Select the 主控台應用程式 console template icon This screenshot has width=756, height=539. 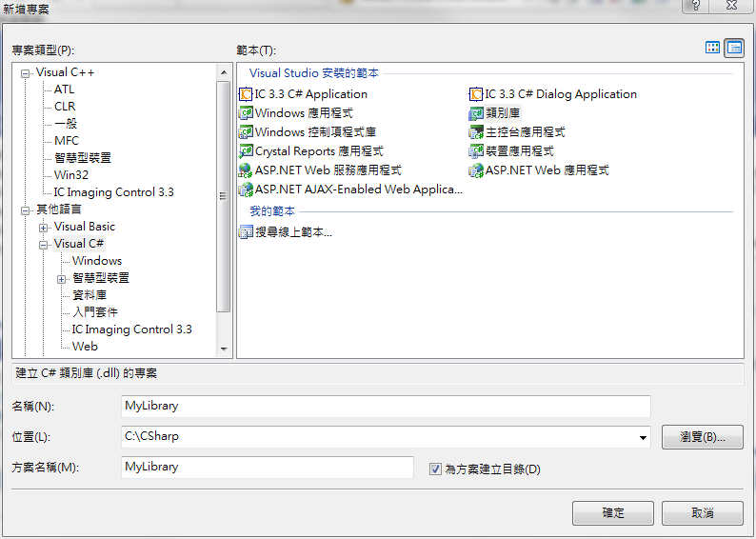coord(476,132)
